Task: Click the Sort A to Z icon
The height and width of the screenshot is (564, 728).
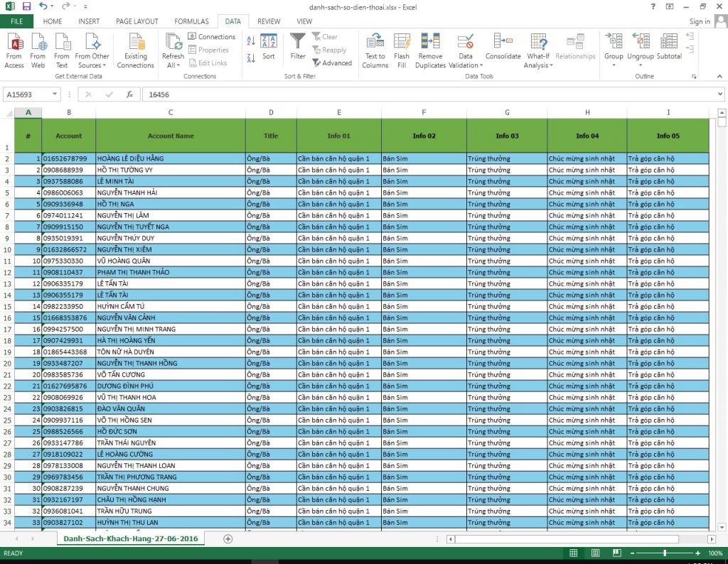Action: pyautogui.click(x=251, y=40)
